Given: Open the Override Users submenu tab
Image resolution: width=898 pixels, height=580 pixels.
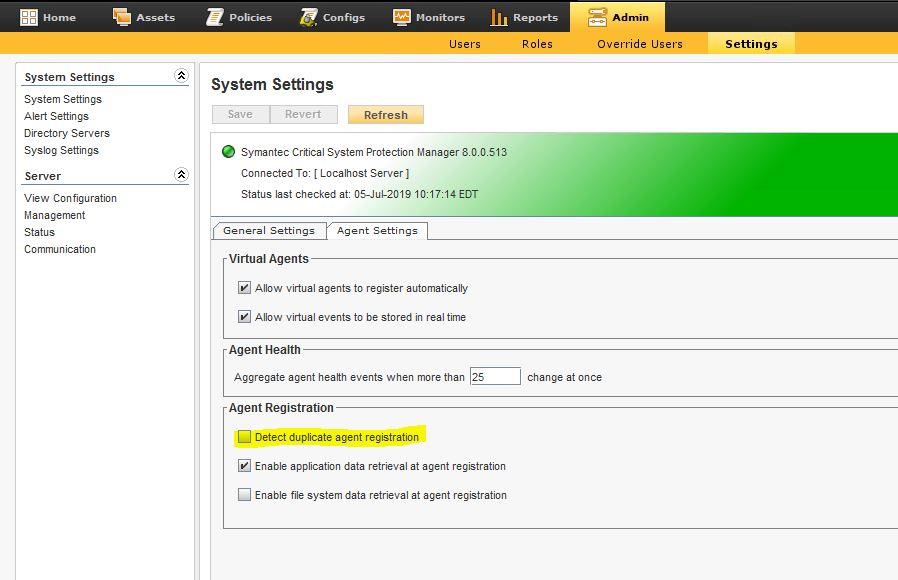Looking at the screenshot, I should point(639,44).
